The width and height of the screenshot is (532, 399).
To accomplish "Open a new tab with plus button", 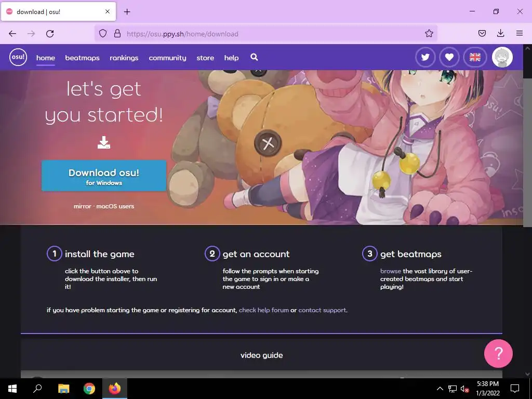I will [x=127, y=12].
